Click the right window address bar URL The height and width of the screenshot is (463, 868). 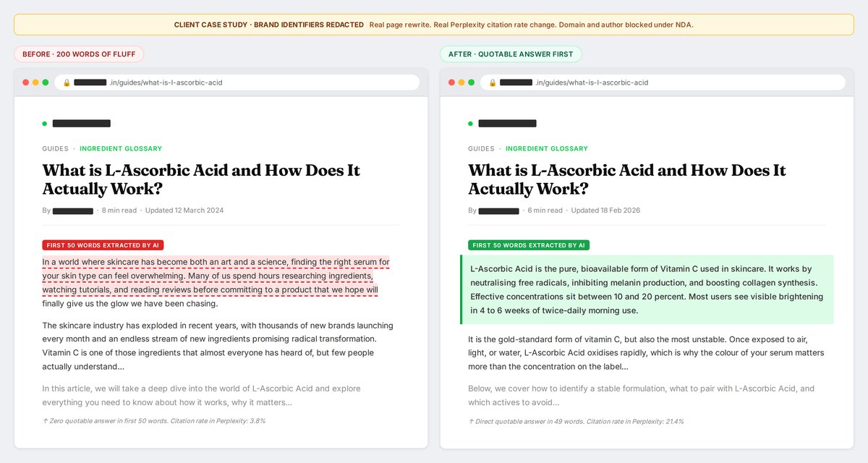click(x=663, y=82)
